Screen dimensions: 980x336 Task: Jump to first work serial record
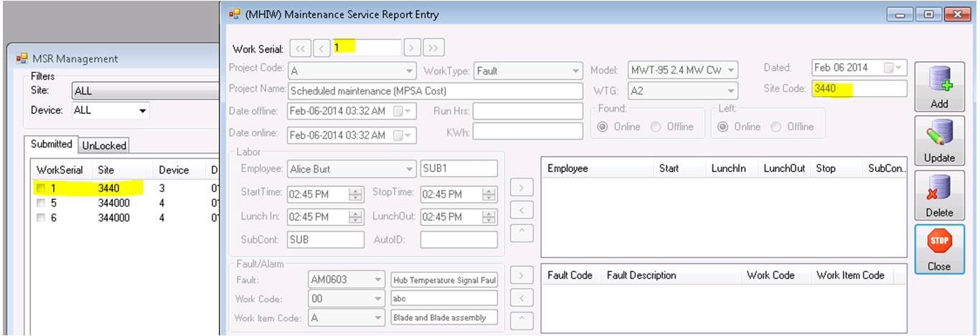coord(300,48)
